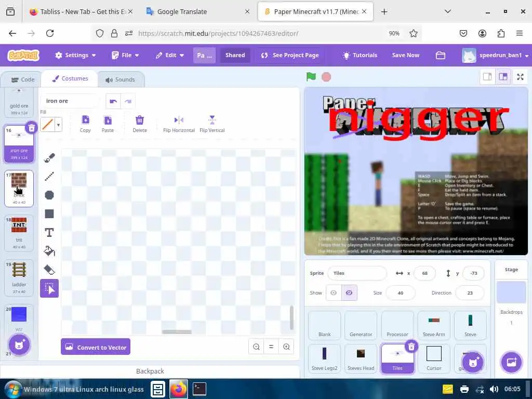Open Firefox list all tabs chevron
The image size is (532, 399).
(x=448, y=11)
